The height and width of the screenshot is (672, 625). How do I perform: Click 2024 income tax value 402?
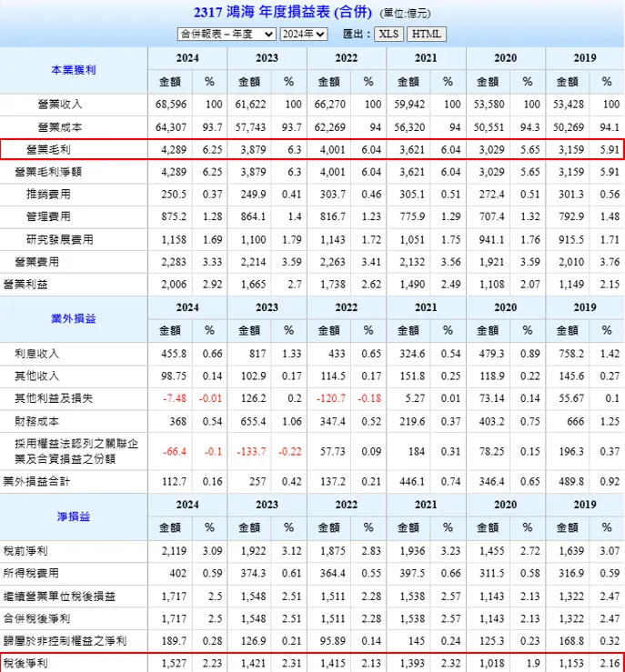[178, 573]
